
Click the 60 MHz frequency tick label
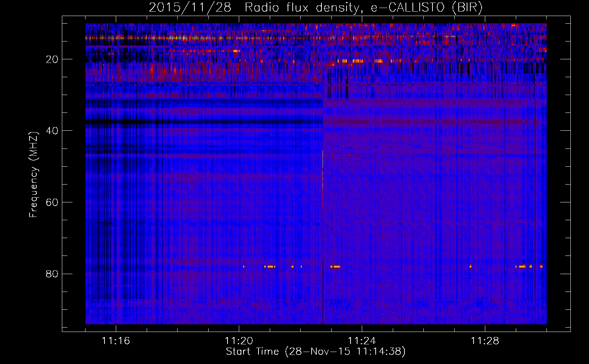pos(52,202)
